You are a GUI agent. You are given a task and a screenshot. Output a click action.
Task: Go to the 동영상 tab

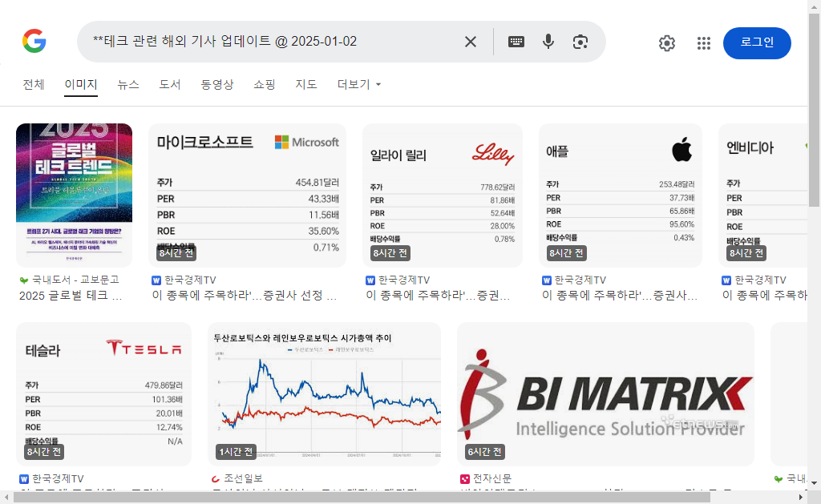[216, 84]
